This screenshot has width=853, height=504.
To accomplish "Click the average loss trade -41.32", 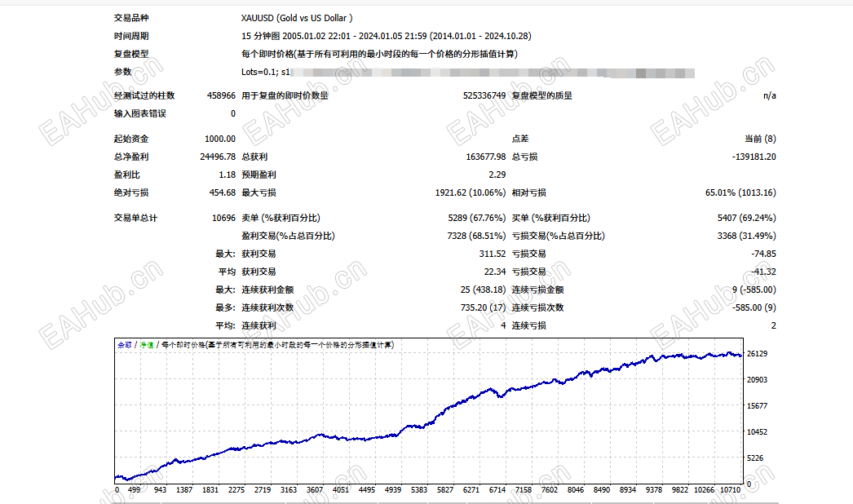I will coord(764,272).
